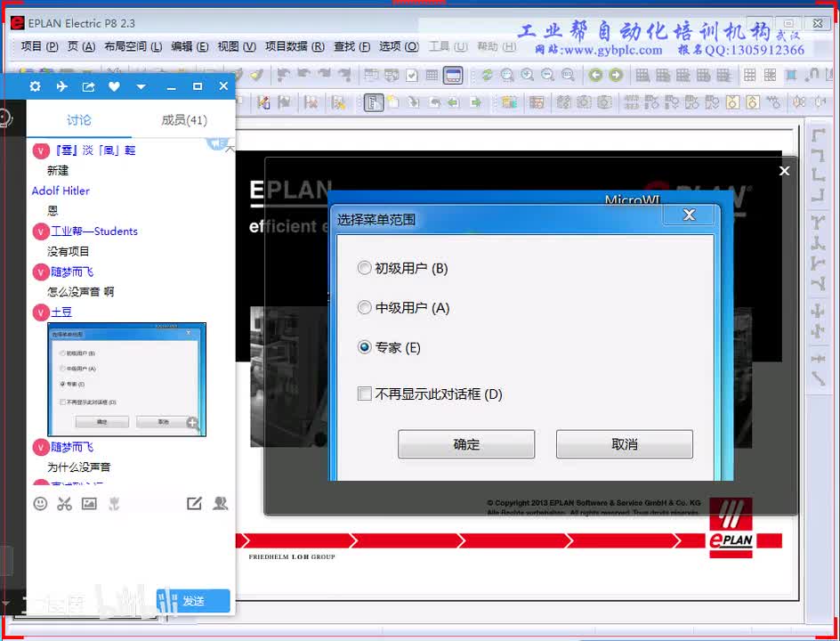Open user 土豆 profile link
This screenshot has height=641, width=840.
[x=61, y=312]
